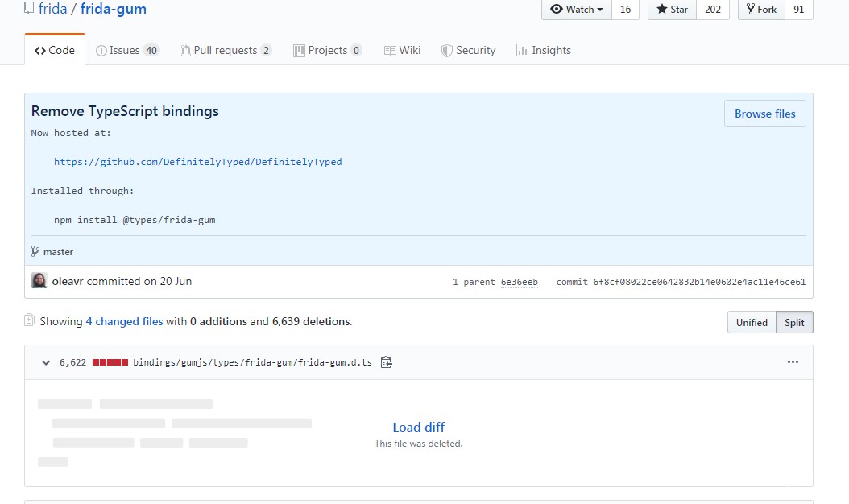Image resolution: width=849 pixels, height=504 pixels.
Task: Click the repository book icon
Action: tap(29, 8)
